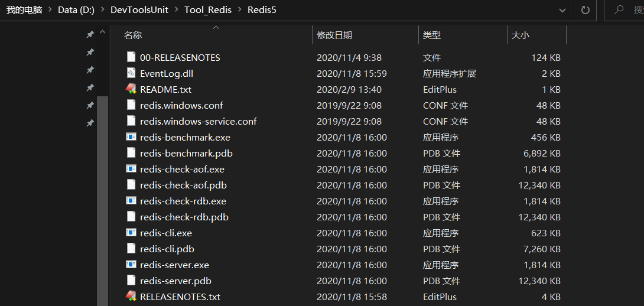The height and width of the screenshot is (306, 644).
Task: Click the redis-server.exe application icon
Action: [131, 265]
